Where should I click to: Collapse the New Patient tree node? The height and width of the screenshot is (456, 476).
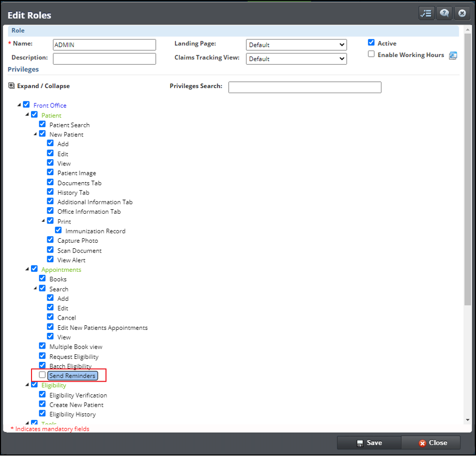pyautogui.click(x=35, y=134)
